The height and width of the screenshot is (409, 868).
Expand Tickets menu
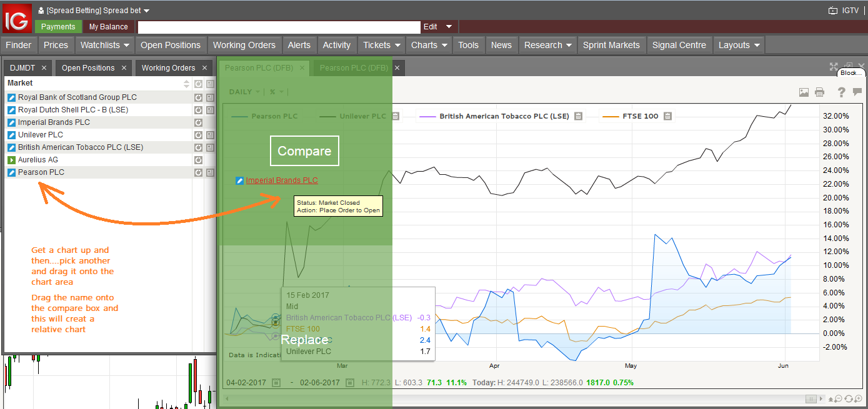(x=381, y=45)
